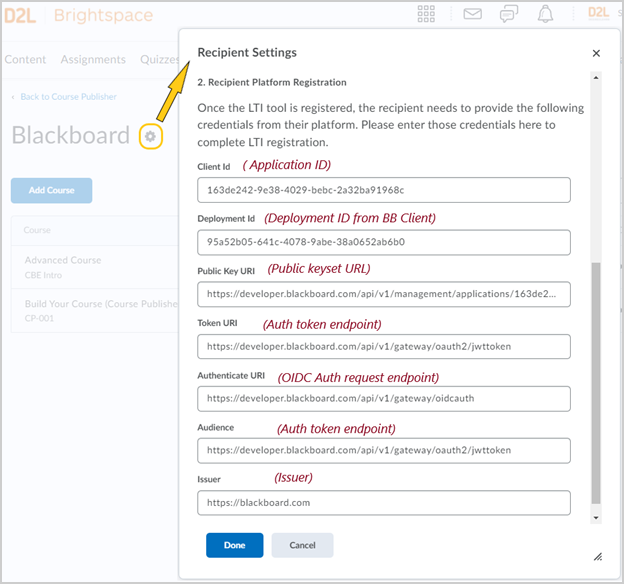Click the dialog resize handle icon

pos(598,557)
